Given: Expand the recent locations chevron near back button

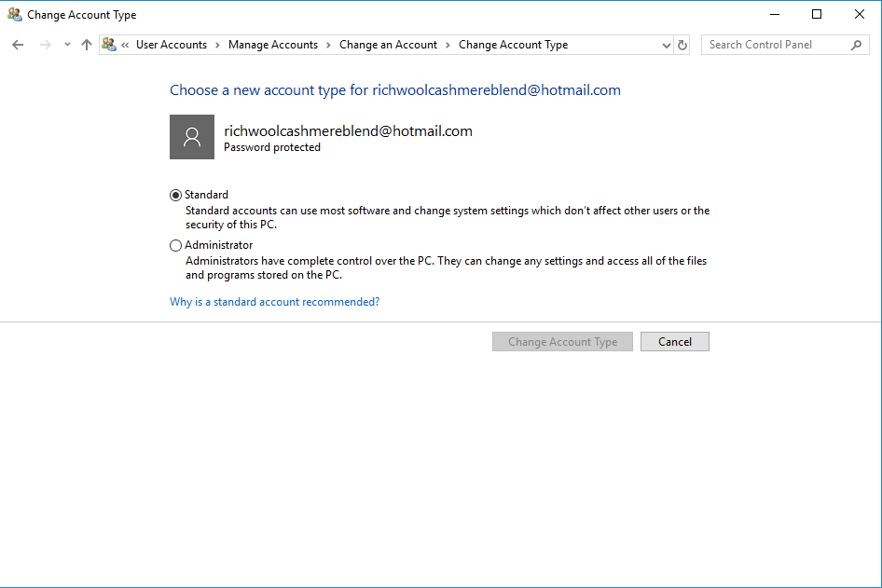Looking at the screenshot, I should pos(66,44).
